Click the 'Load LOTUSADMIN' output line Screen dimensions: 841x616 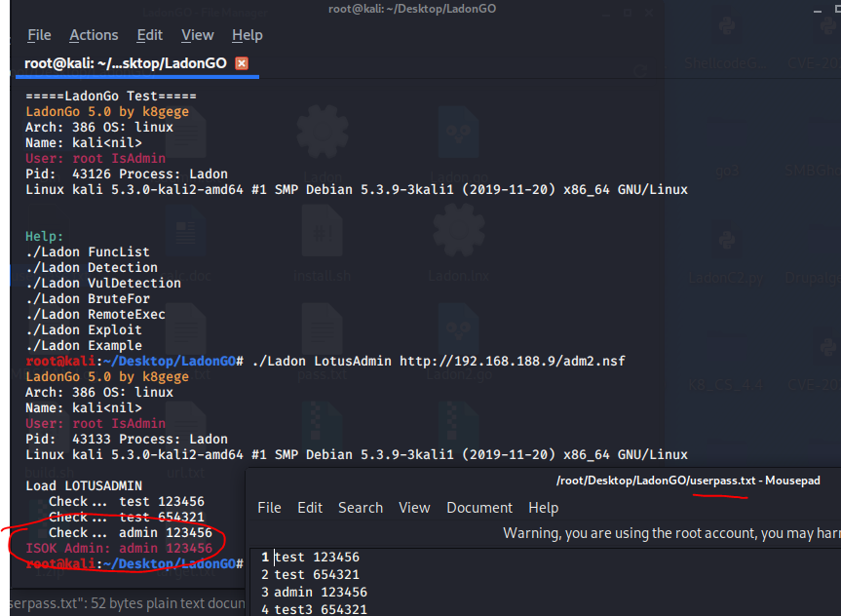(84, 486)
